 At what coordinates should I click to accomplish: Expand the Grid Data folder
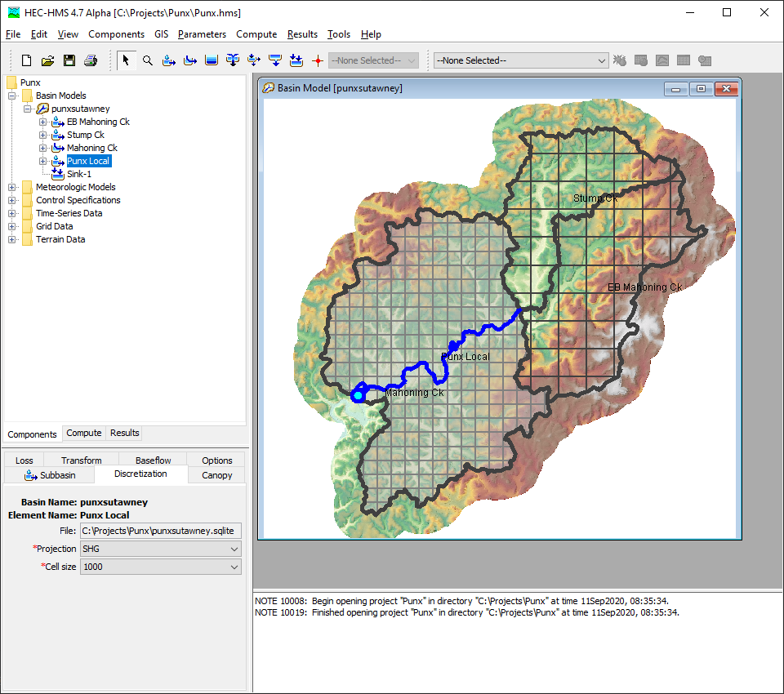click(12, 226)
